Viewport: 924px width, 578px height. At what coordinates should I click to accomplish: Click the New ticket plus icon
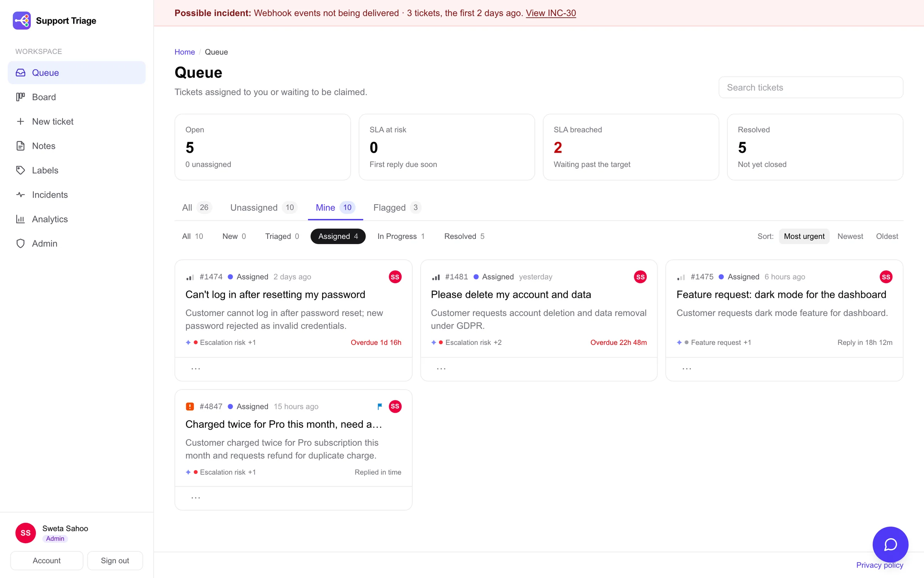[x=20, y=121]
